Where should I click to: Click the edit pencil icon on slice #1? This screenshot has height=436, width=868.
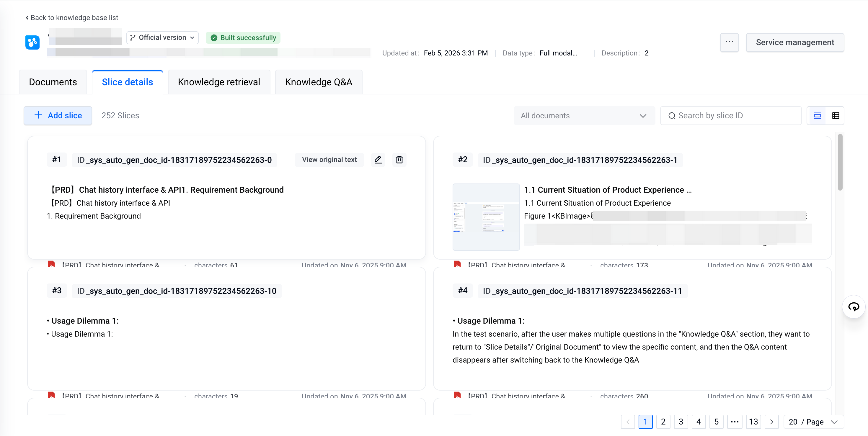378,160
